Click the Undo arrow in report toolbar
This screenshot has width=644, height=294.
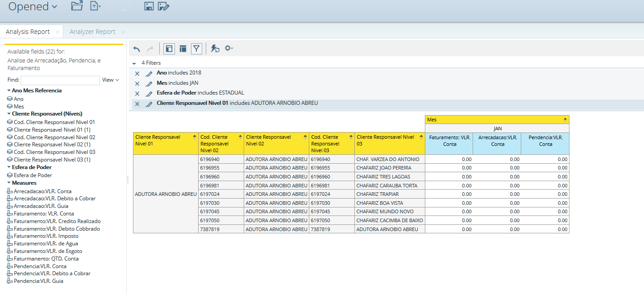tap(137, 49)
